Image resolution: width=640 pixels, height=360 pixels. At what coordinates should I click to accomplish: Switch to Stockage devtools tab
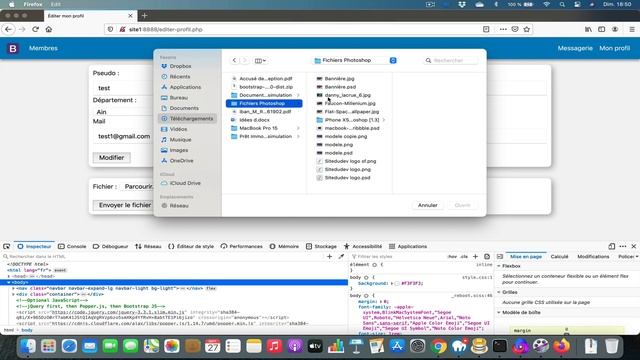tap(321, 247)
